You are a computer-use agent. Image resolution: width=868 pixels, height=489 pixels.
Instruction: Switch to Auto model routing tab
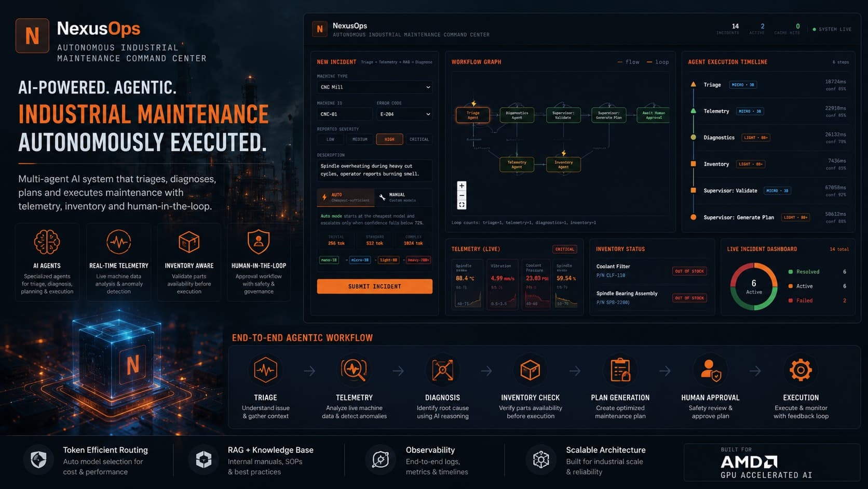click(345, 197)
